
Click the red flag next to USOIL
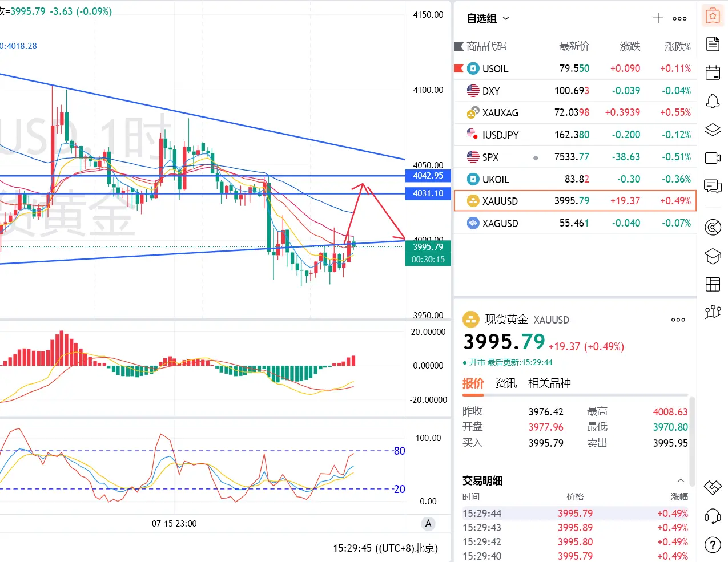(458, 68)
